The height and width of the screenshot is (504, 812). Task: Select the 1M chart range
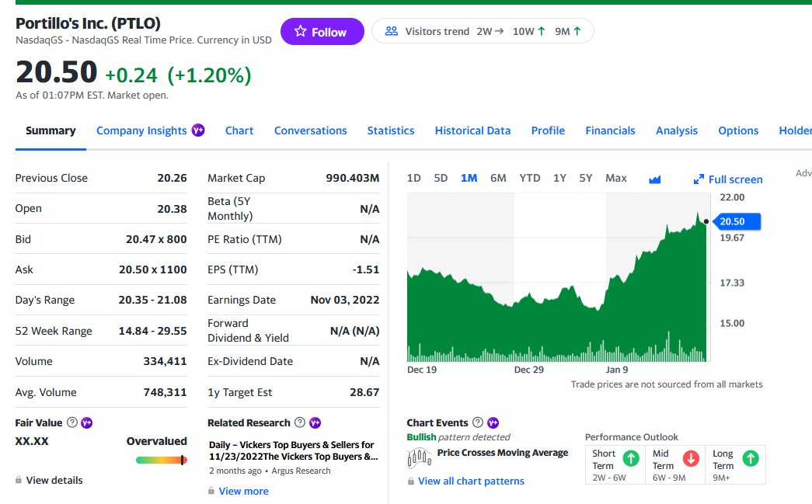coord(469,178)
